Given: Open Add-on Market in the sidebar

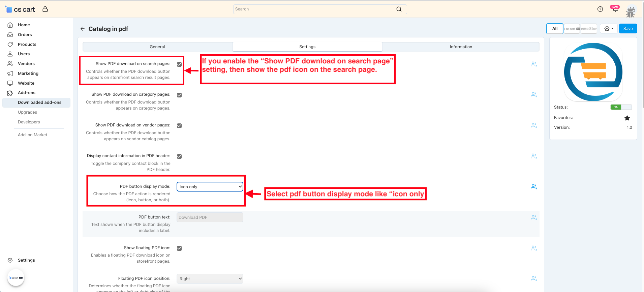Looking at the screenshot, I should point(32,135).
